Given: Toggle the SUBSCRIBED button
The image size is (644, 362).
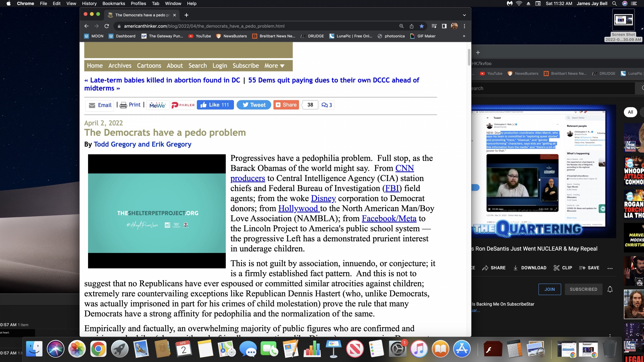Looking at the screenshot, I should (x=583, y=289).
